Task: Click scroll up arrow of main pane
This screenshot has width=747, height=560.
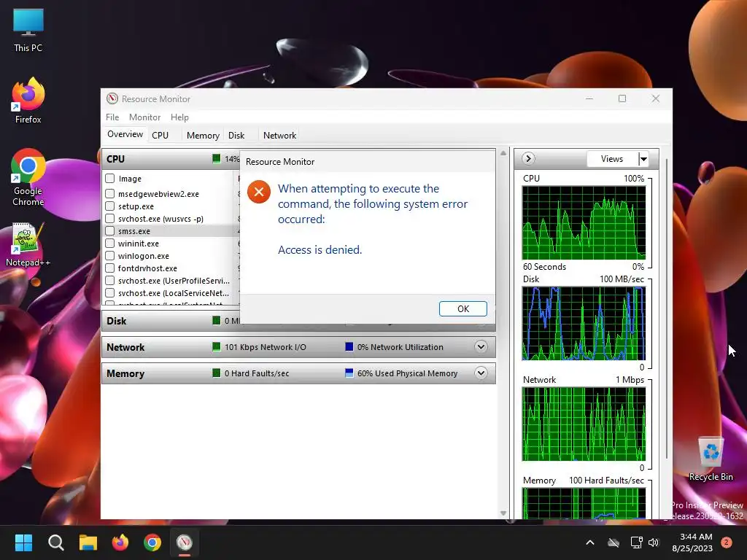Action: pos(503,153)
